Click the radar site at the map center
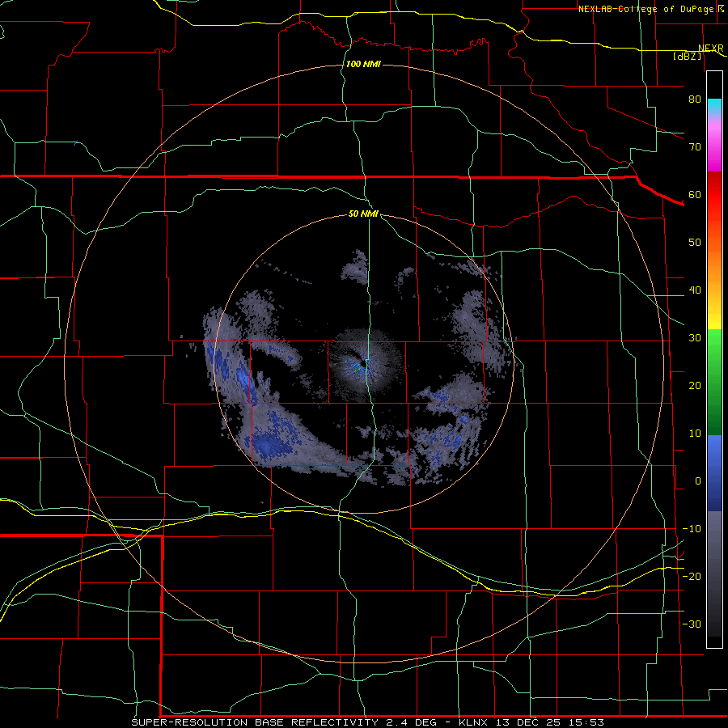 pos(362,365)
